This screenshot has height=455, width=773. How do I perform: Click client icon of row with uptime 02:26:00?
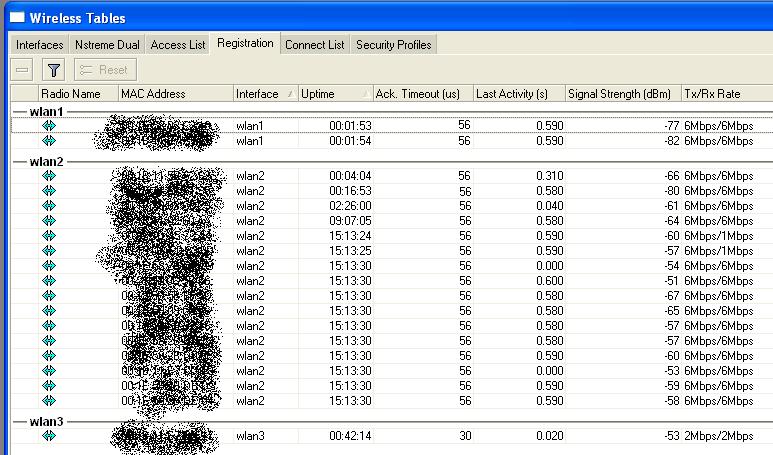(x=49, y=206)
